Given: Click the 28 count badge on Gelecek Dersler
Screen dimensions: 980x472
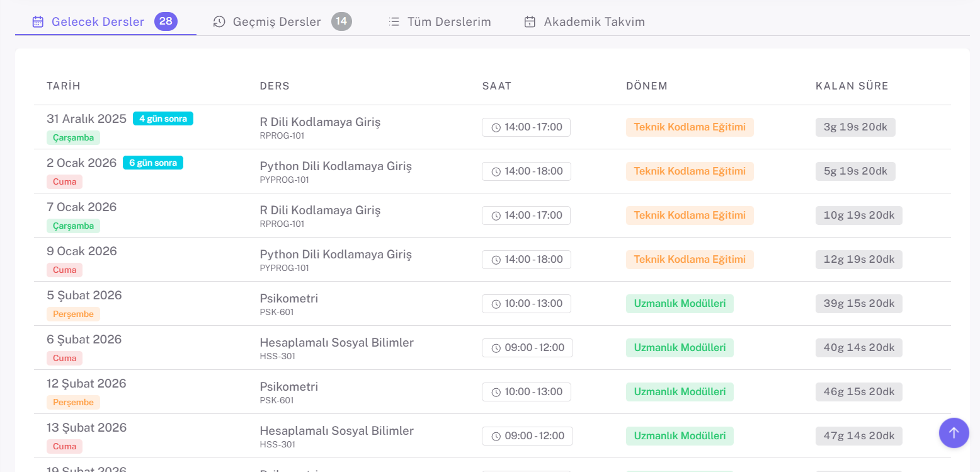Looking at the screenshot, I should (x=166, y=21).
